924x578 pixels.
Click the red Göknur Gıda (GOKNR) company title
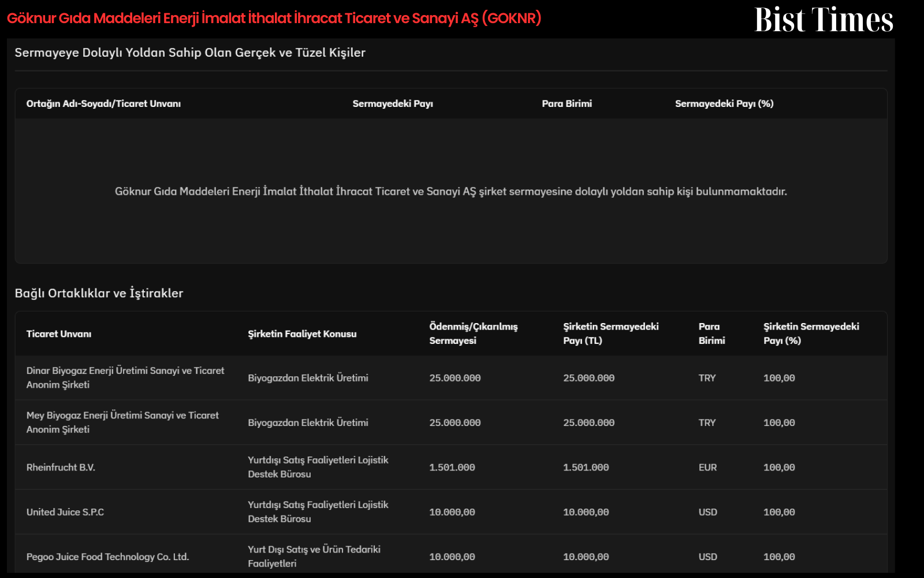(x=274, y=18)
